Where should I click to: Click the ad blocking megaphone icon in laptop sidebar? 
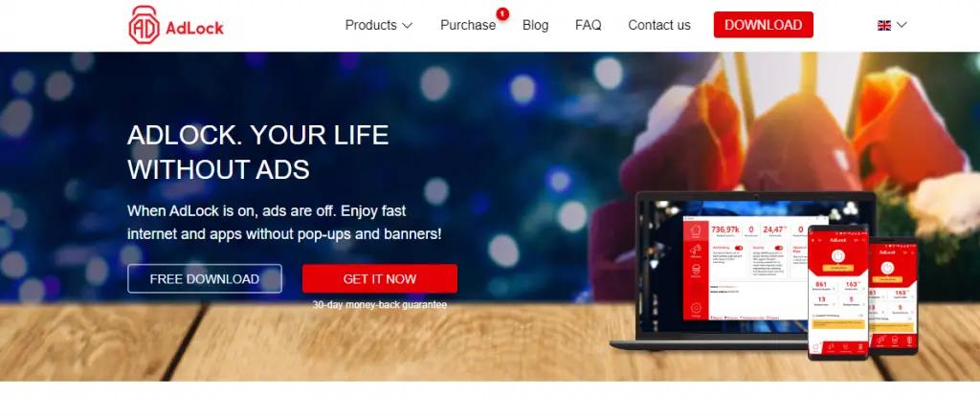tap(696, 251)
